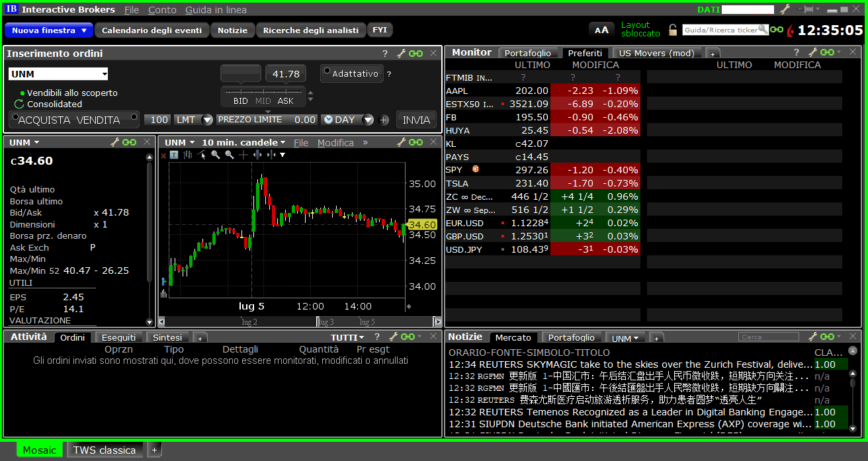Switch to the Sintesi tab

pos(167,337)
